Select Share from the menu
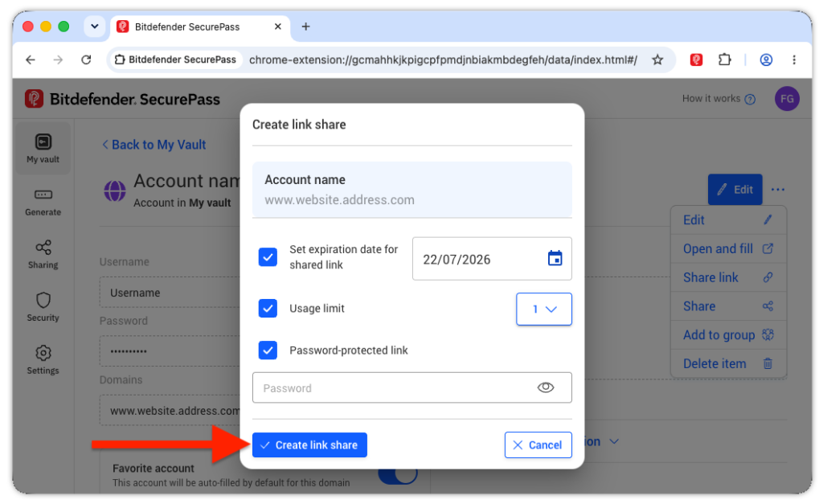This screenshot has height=504, width=823. coord(728,306)
